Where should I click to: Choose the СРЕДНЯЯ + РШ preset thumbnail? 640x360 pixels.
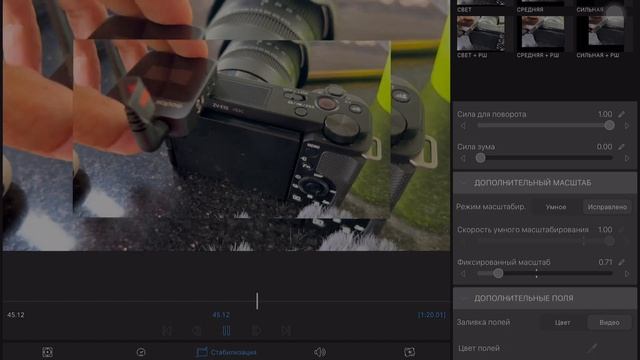(x=540, y=33)
